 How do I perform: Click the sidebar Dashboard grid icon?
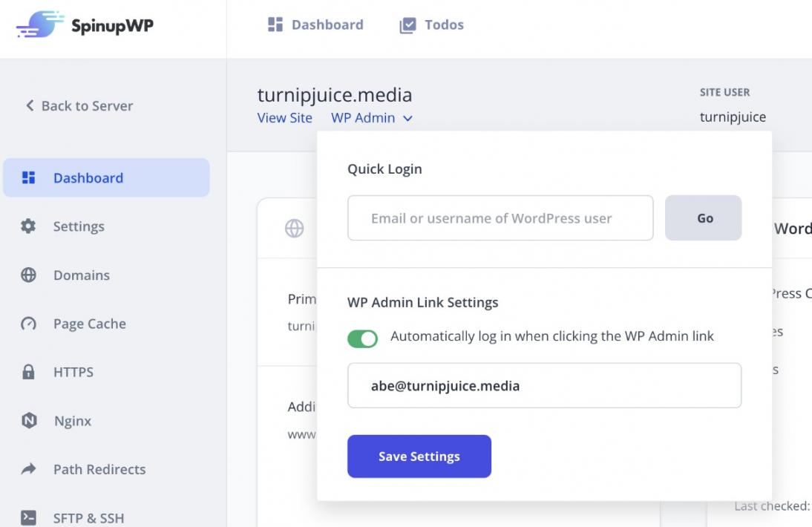point(28,177)
